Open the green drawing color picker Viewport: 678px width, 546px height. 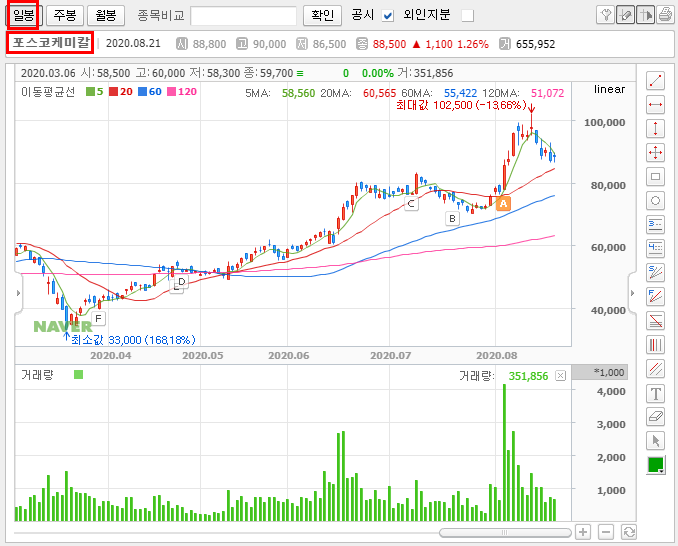click(656, 465)
